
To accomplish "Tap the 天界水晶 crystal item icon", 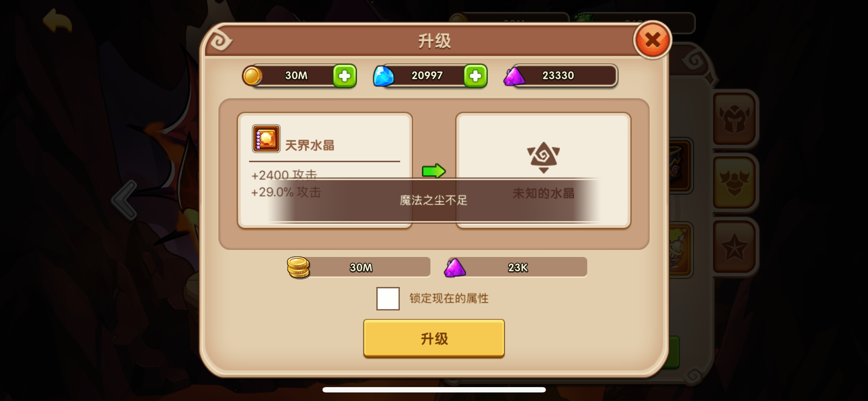I will pyautogui.click(x=266, y=139).
